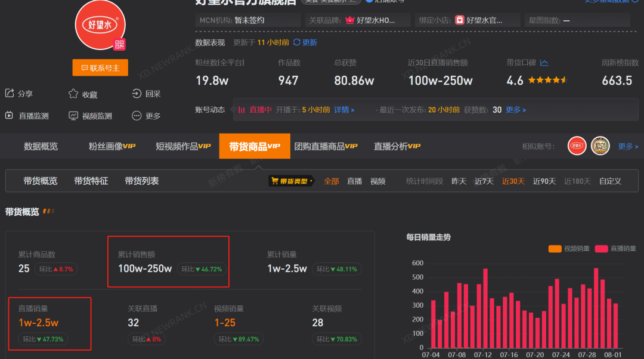Open the 带货口碑 trend chart icon
This screenshot has height=359, width=644.
click(x=544, y=63)
